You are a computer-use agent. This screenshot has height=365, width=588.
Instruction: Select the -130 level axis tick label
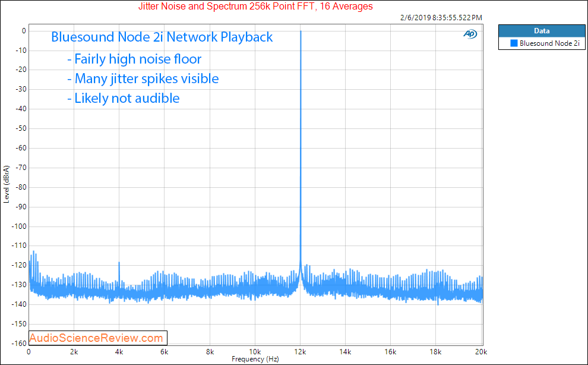pos(20,285)
